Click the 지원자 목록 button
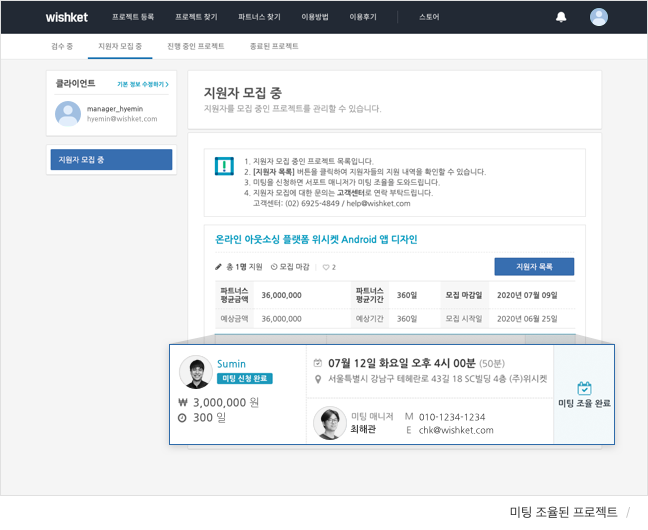The width and height of the screenshot is (648, 530). pos(534,267)
